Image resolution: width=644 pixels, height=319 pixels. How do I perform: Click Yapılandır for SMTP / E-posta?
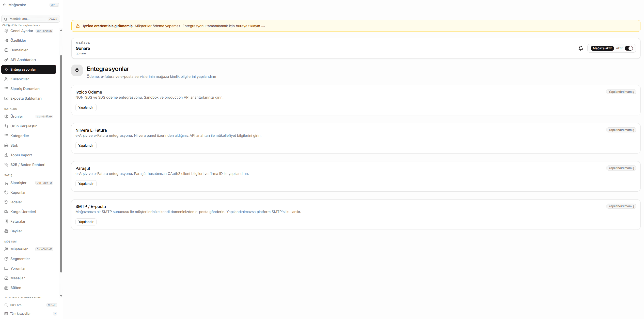coord(86,222)
